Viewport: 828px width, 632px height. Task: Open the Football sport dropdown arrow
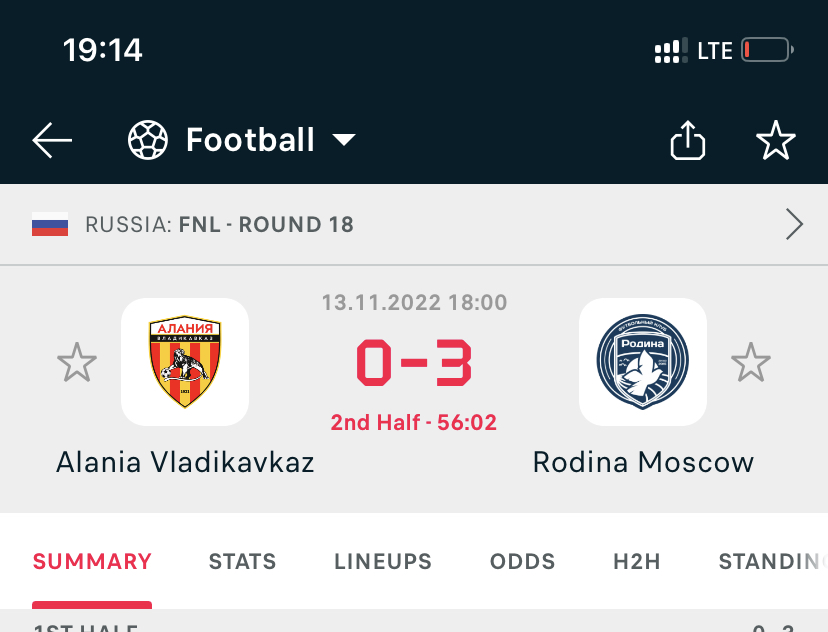point(344,140)
